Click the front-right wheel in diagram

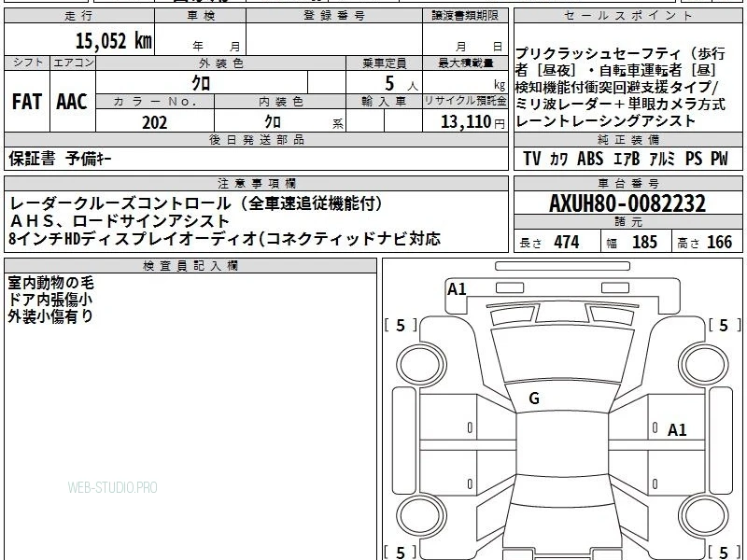click(704, 365)
